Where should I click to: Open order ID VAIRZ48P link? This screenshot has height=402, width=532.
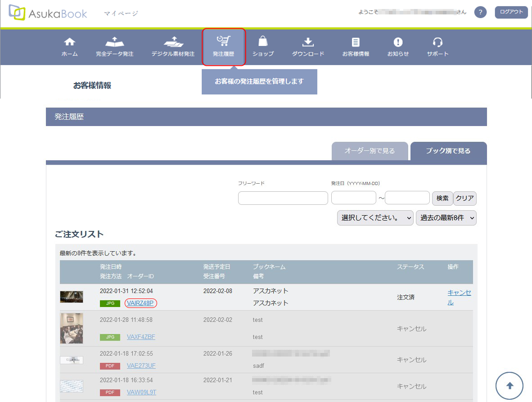(x=141, y=303)
